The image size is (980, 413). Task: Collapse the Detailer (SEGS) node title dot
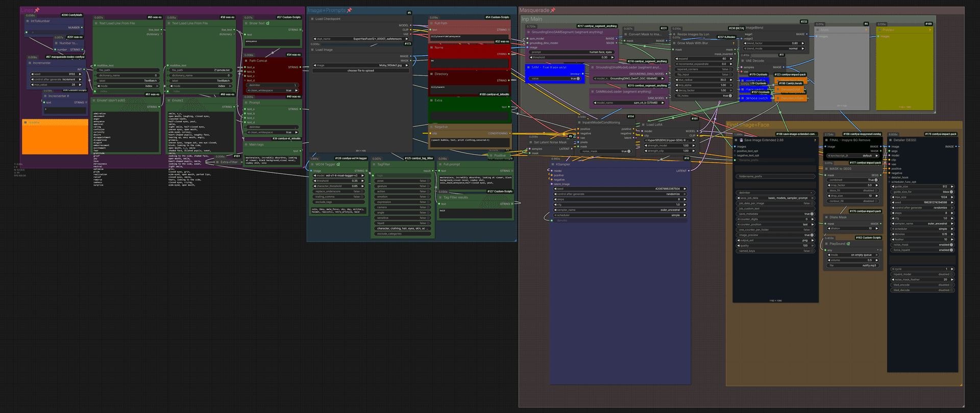[891, 140]
